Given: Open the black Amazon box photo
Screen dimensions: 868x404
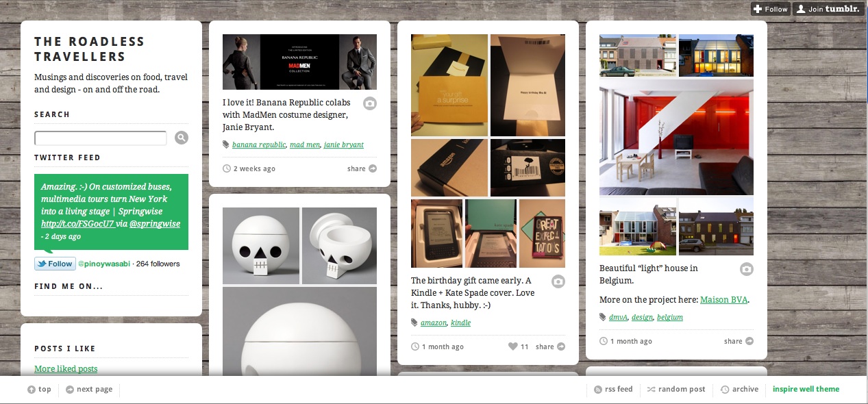Looking at the screenshot, I should (449, 168).
